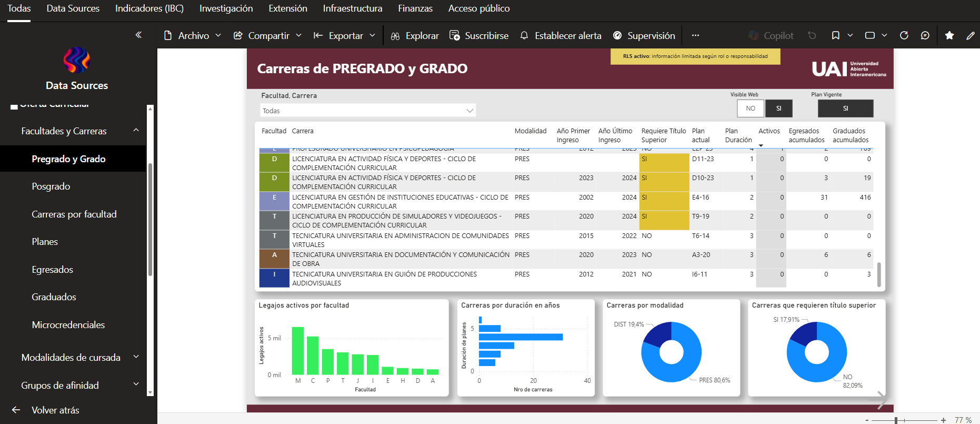980x424 pixels.
Task: Click Establecer alerta button
Action: tap(561, 35)
